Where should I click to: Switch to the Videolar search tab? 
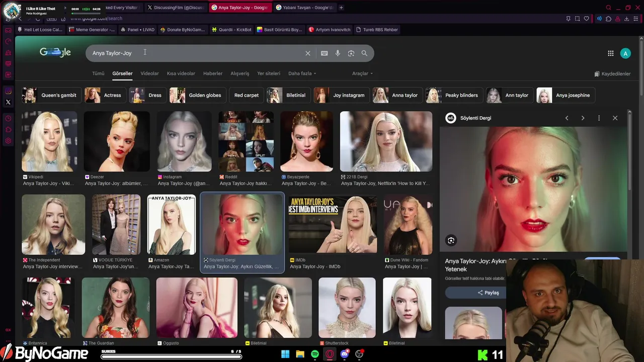click(x=149, y=73)
